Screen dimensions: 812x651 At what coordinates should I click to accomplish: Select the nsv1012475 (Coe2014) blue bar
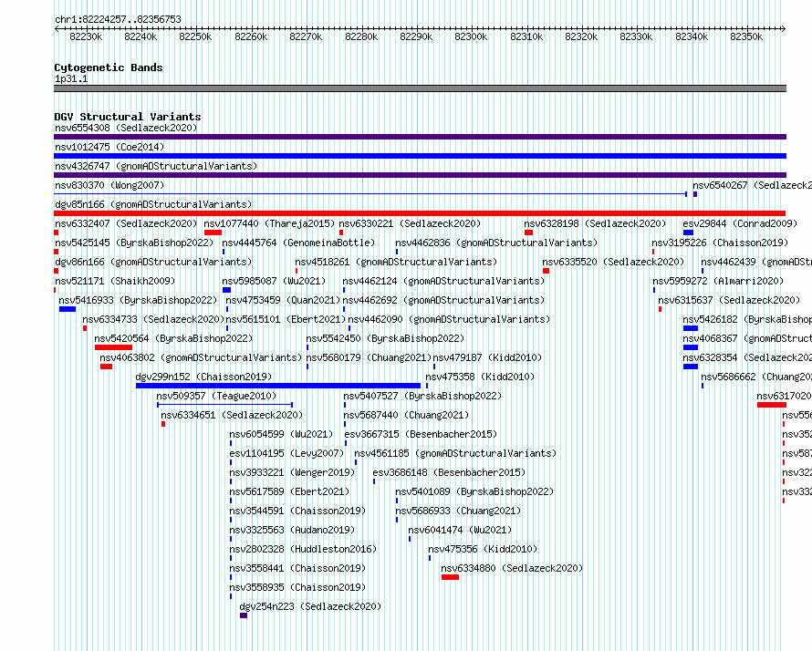420,156
